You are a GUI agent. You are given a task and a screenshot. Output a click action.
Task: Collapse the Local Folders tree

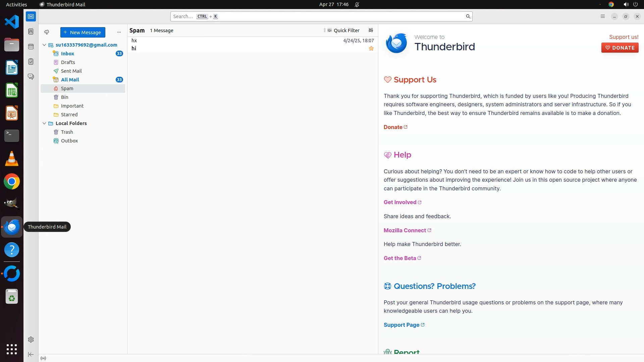pos(44,123)
